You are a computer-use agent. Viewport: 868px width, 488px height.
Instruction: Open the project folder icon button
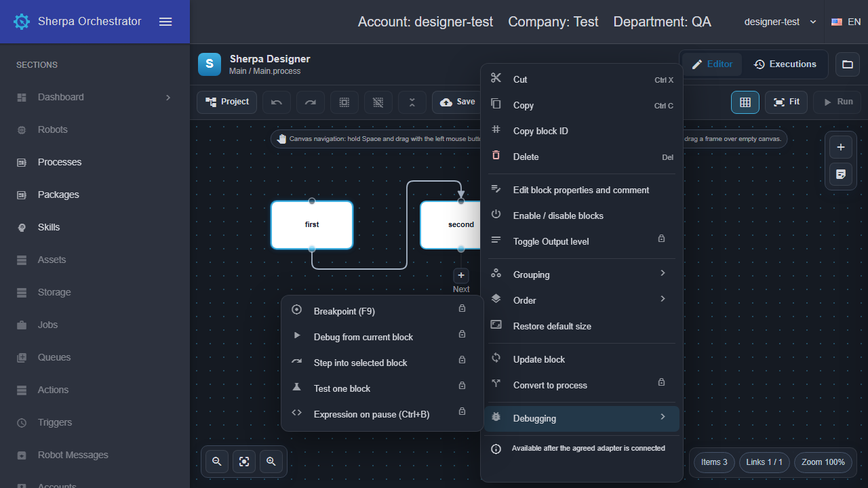848,64
